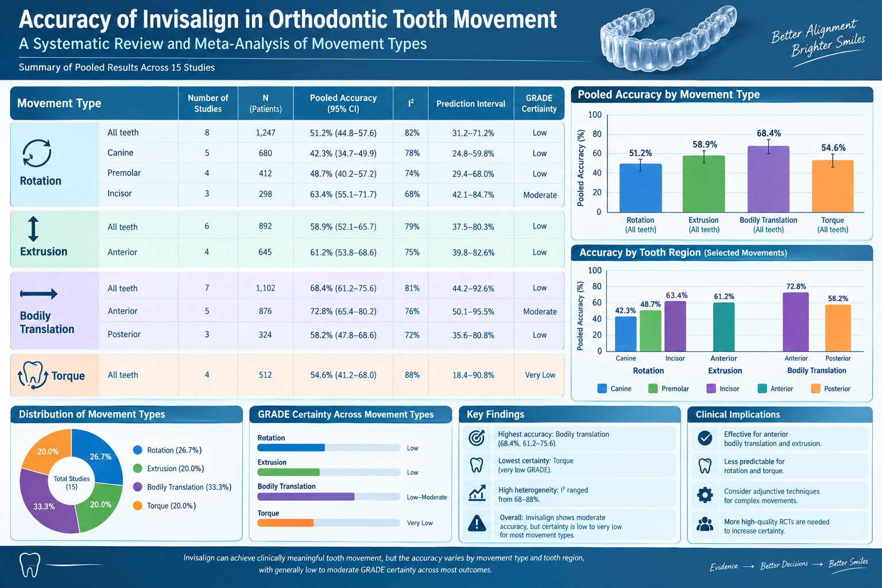Click the Extrusion vertical double-arrow icon

[x=33, y=229]
